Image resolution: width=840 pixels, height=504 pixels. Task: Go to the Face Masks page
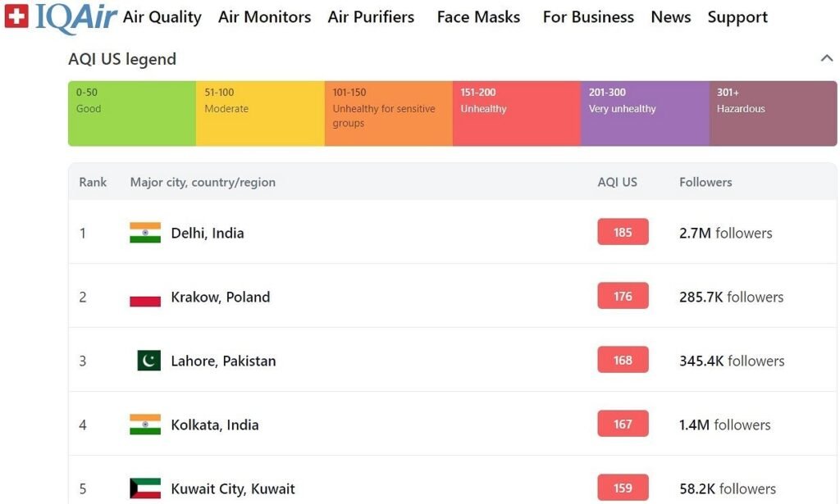(x=478, y=17)
